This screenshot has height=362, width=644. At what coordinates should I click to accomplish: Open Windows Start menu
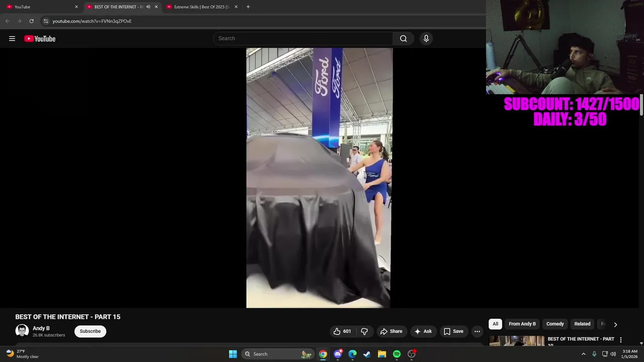[x=233, y=354]
